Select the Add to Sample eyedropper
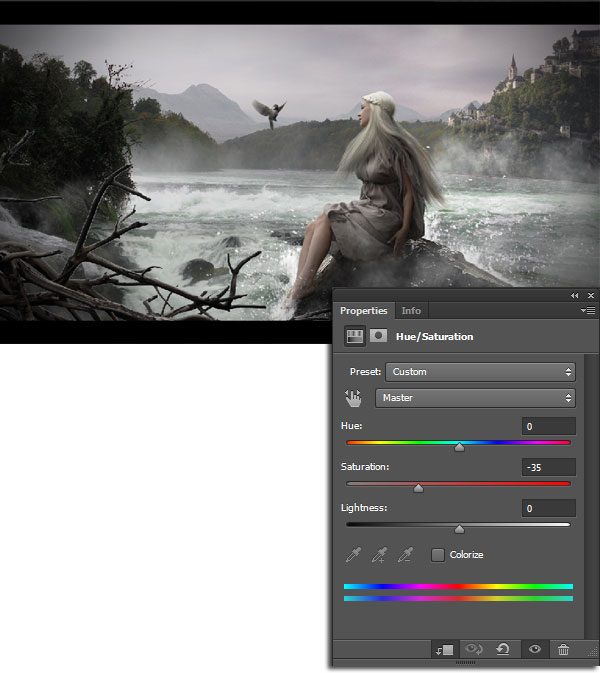Screen dimensions: 600x673 coord(379,555)
